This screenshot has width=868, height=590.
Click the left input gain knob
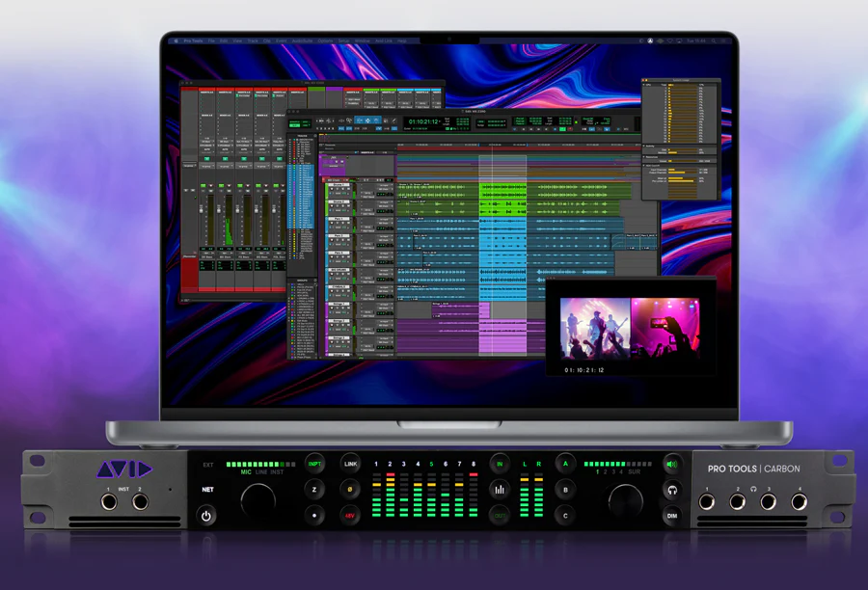[258, 498]
